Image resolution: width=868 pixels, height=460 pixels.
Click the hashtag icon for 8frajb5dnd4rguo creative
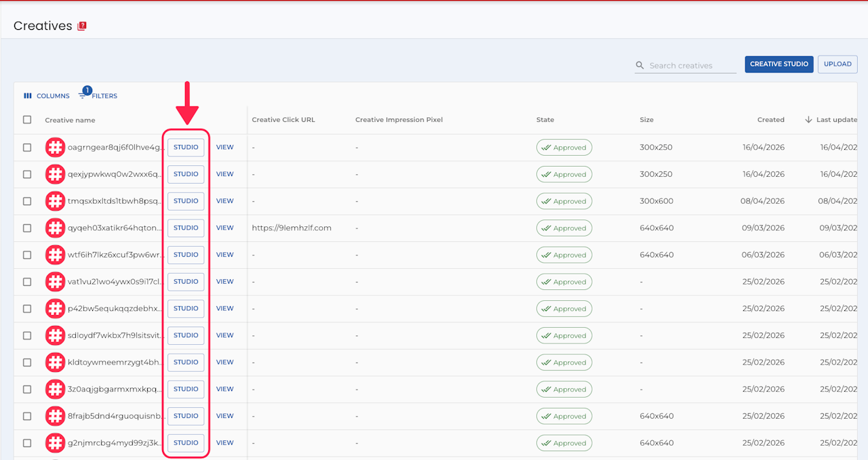(55, 416)
